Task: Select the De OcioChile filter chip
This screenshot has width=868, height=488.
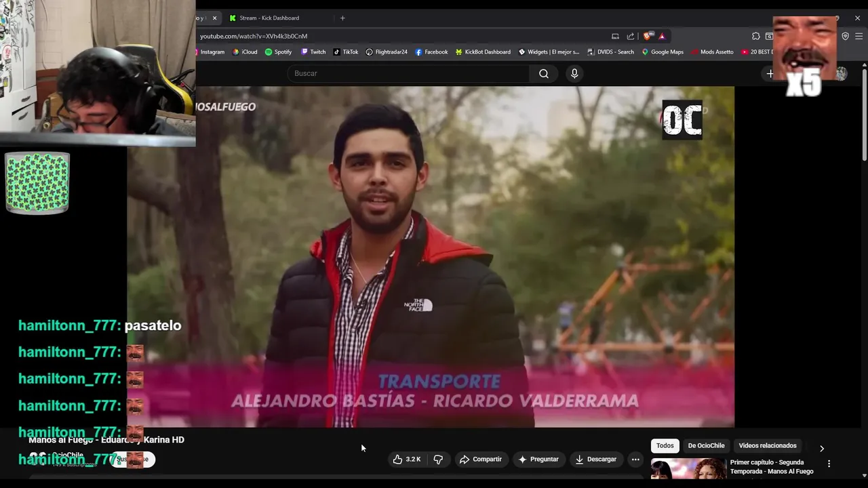Action: (x=706, y=445)
